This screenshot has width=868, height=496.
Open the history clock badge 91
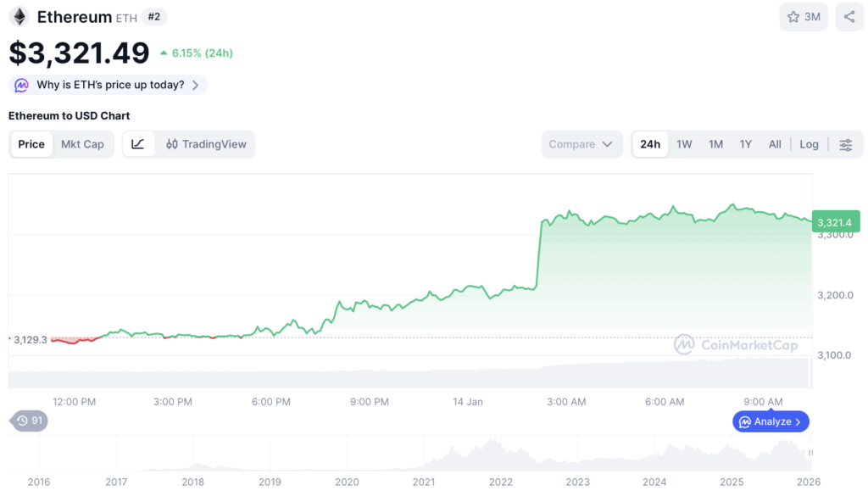(29, 421)
